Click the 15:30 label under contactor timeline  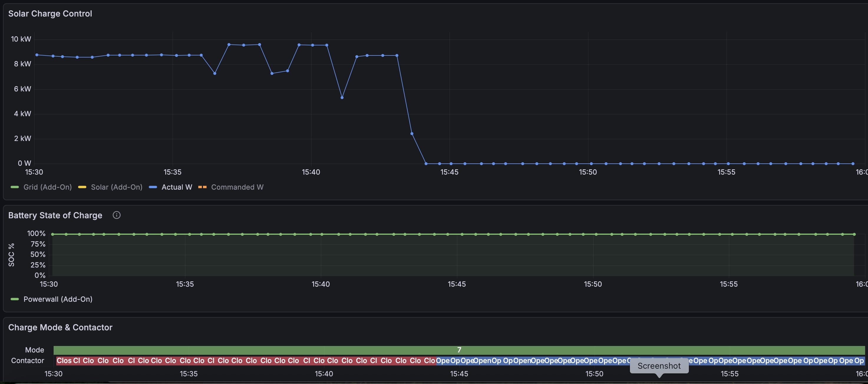click(x=54, y=374)
